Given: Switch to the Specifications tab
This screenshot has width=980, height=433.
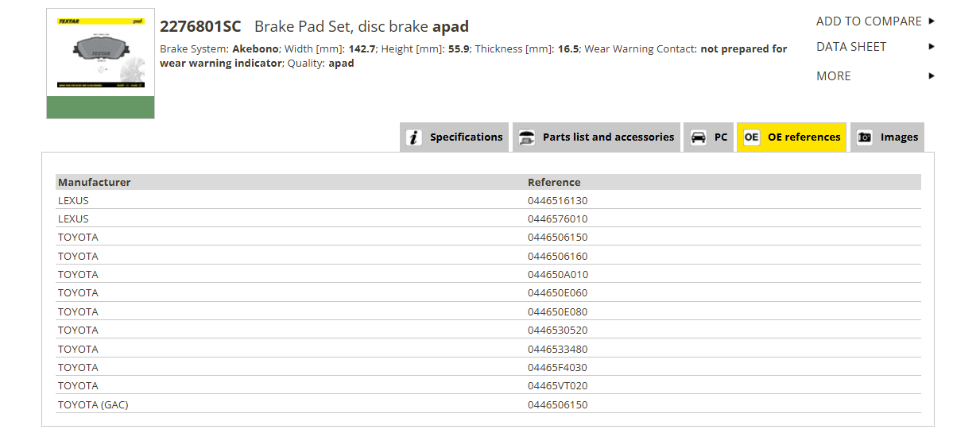Looking at the screenshot, I should pyautogui.click(x=455, y=137).
